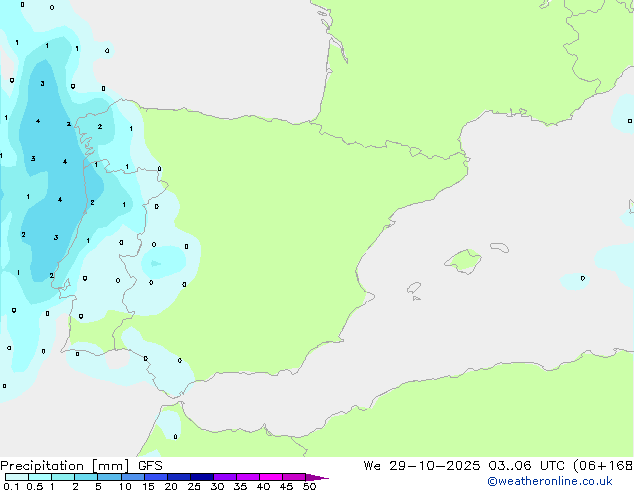
Task: Click Mallorca, the largest island on the map
Action: 464,261
